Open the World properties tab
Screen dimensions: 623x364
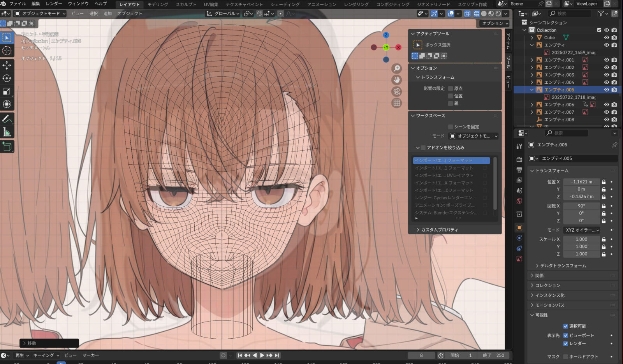click(x=519, y=201)
